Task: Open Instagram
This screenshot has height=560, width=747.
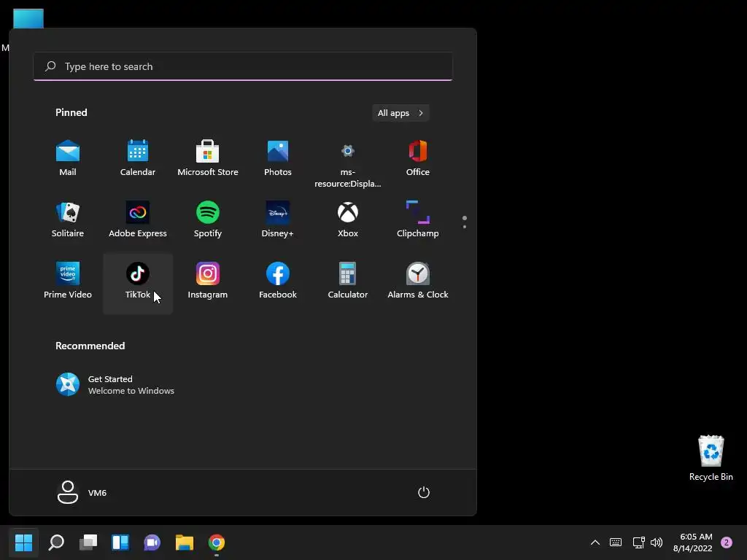Action: (x=208, y=282)
